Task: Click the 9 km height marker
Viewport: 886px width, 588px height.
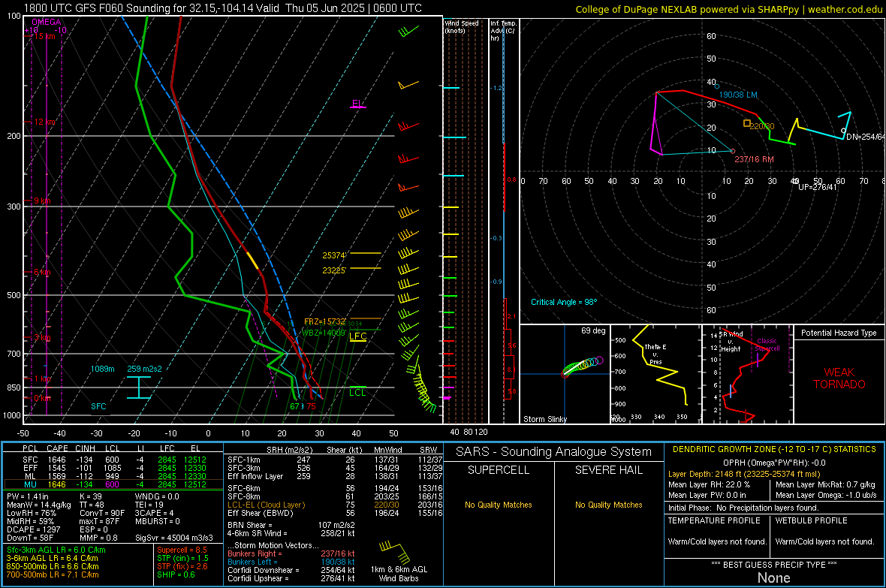Action: tap(42, 201)
